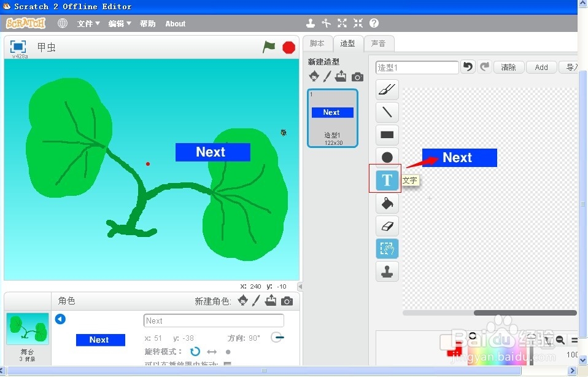
Task: Open the 文件 menu
Action: point(88,23)
